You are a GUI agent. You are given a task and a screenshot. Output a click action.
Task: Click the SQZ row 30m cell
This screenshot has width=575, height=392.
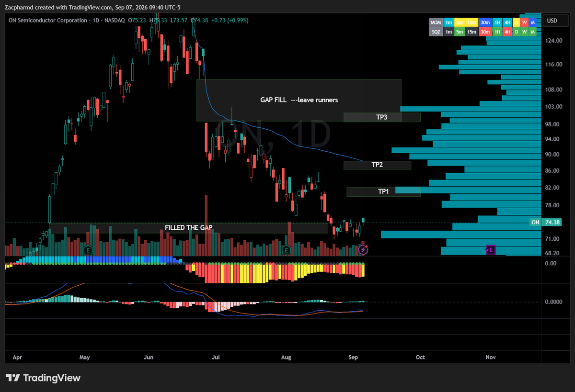[x=484, y=32]
